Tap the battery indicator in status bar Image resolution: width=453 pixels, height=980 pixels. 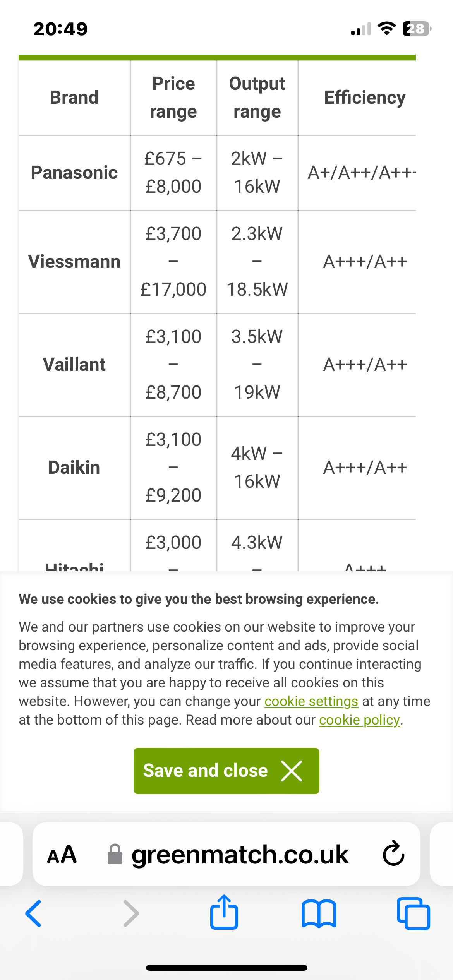tap(417, 29)
